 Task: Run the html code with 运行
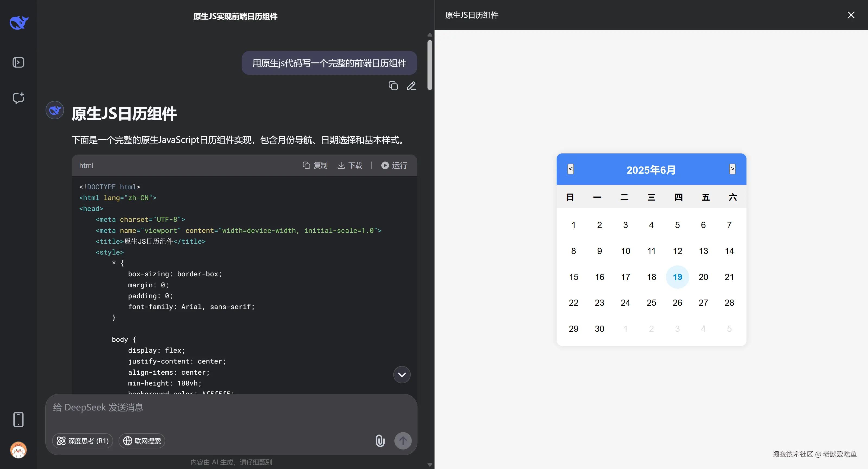pyautogui.click(x=394, y=165)
